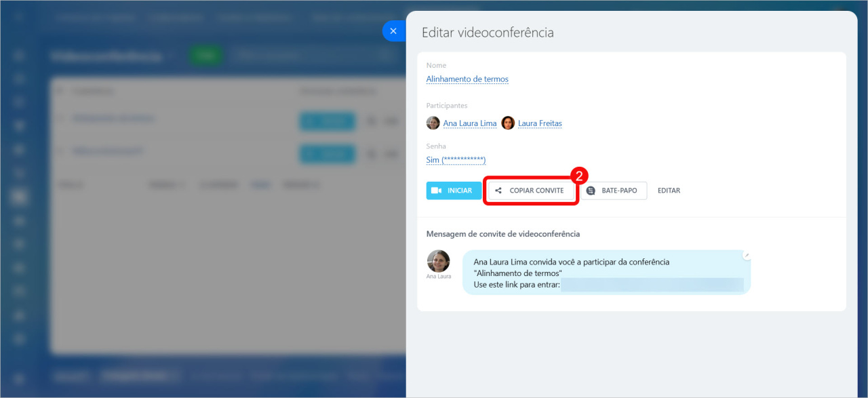Click the Editar text button
The width and height of the screenshot is (868, 398).
point(669,191)
